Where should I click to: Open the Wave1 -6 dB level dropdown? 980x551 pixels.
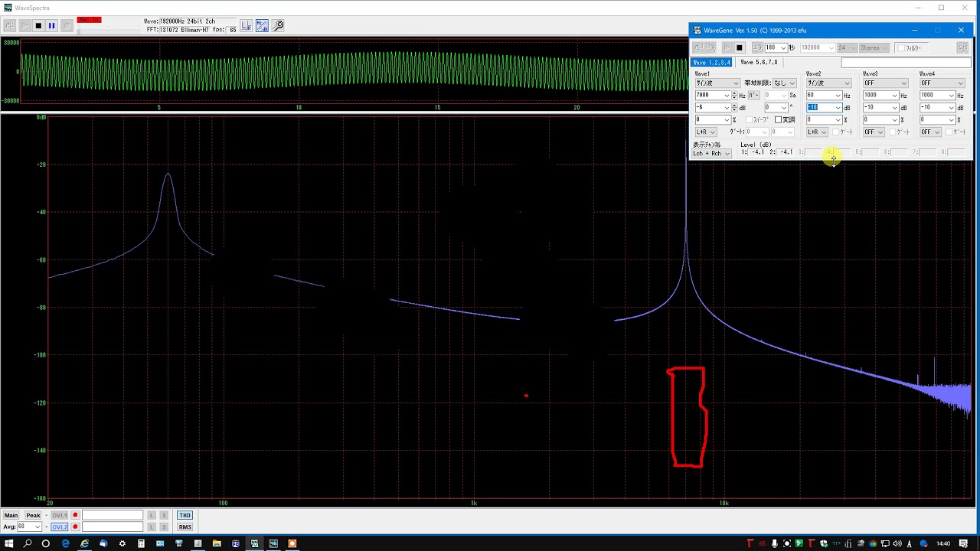pos(713,108)
